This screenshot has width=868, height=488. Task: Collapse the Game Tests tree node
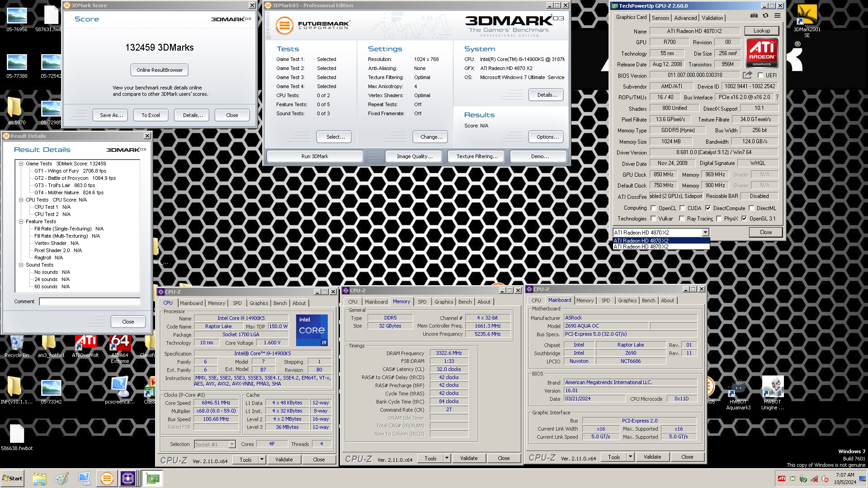click(x=21, y=164)
